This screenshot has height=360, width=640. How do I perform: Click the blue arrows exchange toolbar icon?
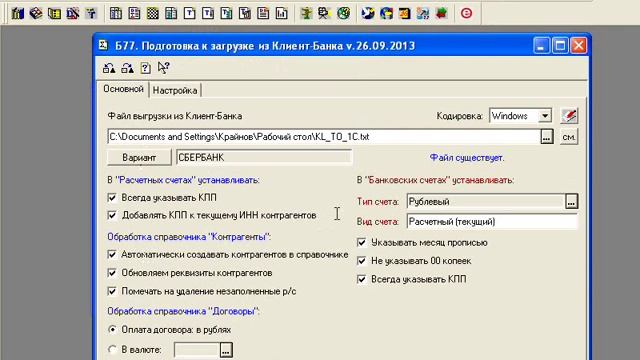tap(423, 13)
